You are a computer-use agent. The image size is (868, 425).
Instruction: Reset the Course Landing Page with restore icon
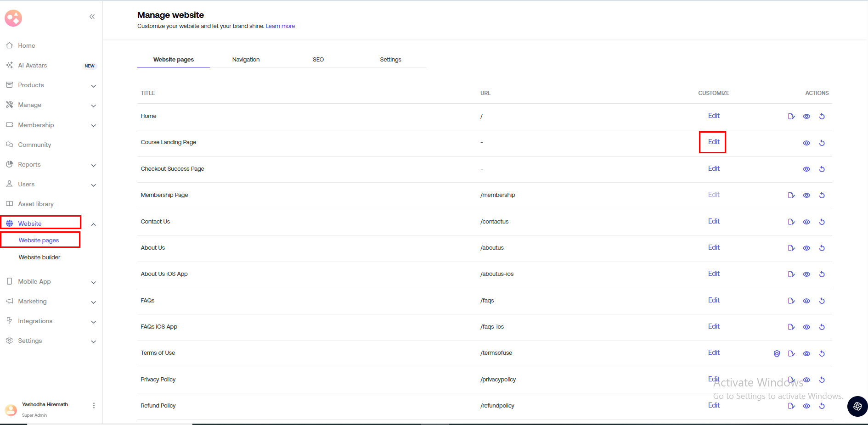tap(822, 143)
